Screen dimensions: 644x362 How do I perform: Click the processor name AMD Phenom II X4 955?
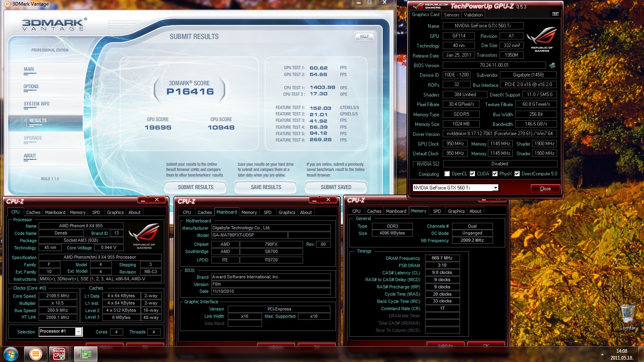coord(81,226)
